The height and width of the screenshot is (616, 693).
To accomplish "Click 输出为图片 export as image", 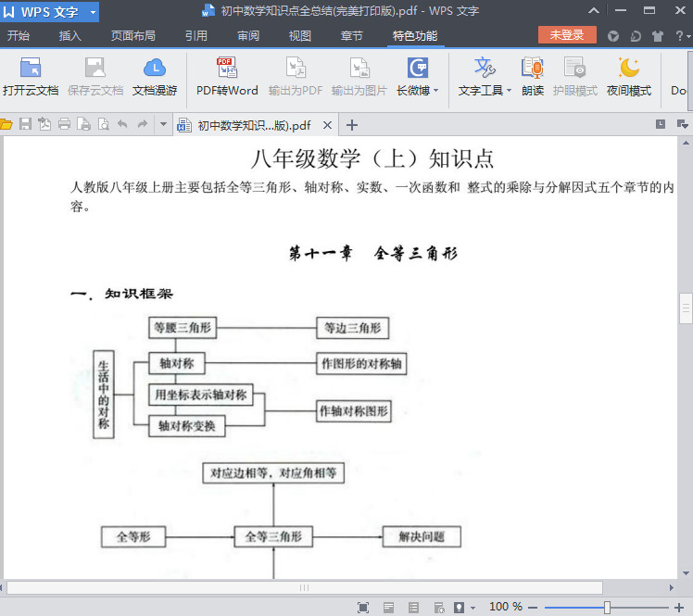I will (x=359, y=77).
